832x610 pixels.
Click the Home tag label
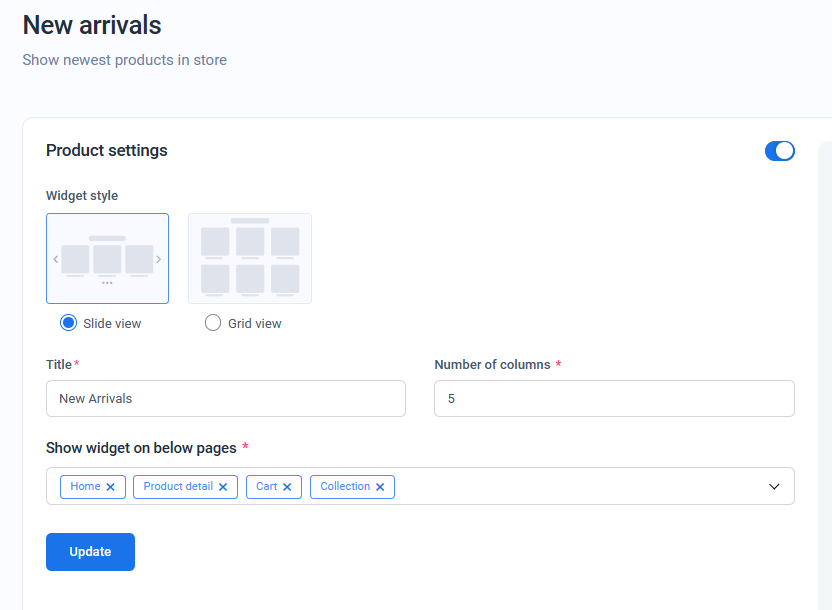(x=85, y=486)
